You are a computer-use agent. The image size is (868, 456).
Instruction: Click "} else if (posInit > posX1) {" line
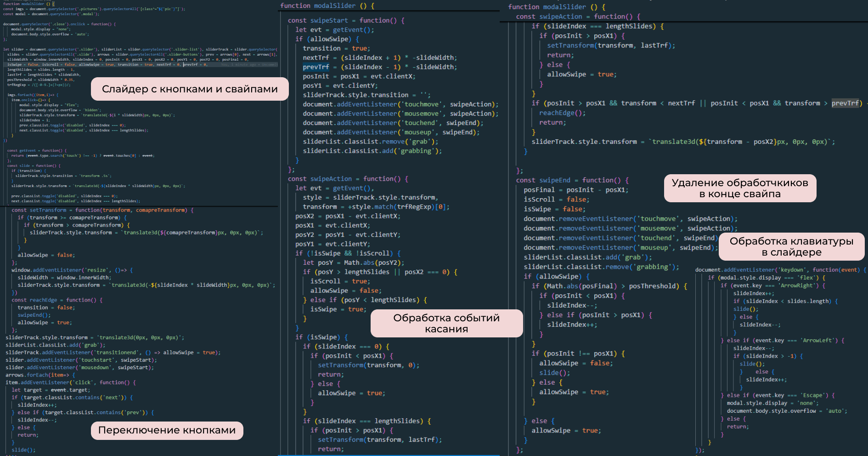(596, 315)
